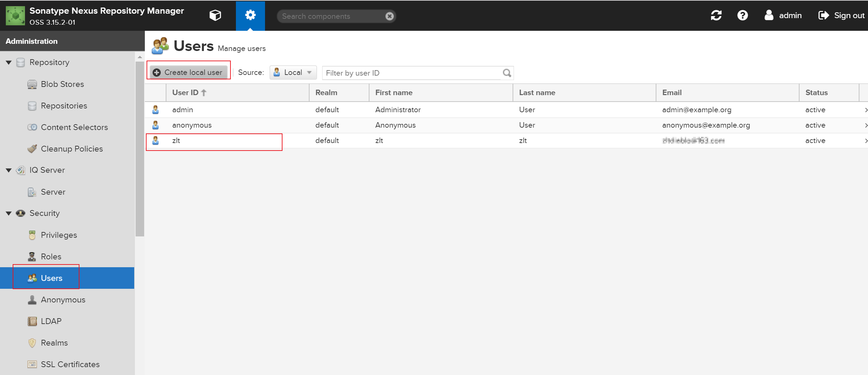Viewport: 868px width, 375px height.
Task: Open Blob Stores in sidebar
Action: click(x=62, y=84)
